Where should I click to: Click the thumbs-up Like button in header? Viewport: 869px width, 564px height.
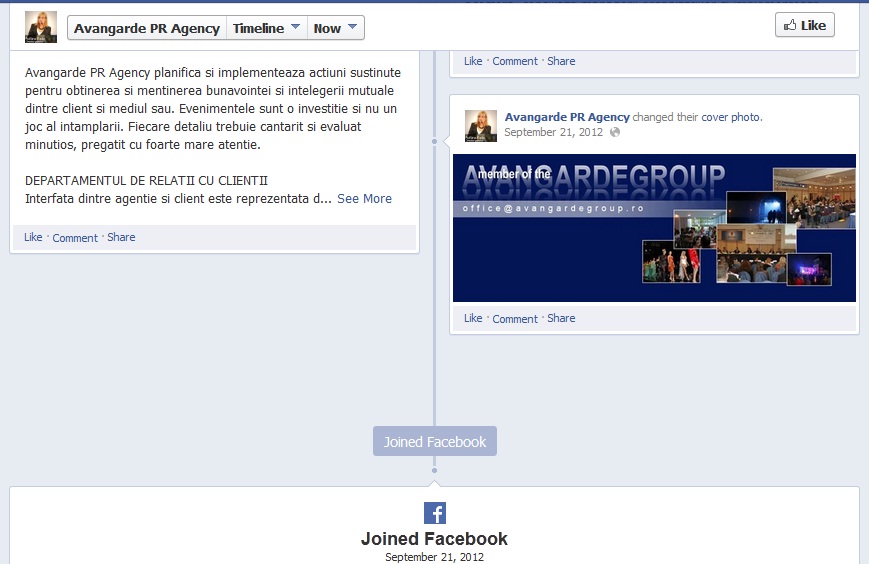click(x=804, y=25)
